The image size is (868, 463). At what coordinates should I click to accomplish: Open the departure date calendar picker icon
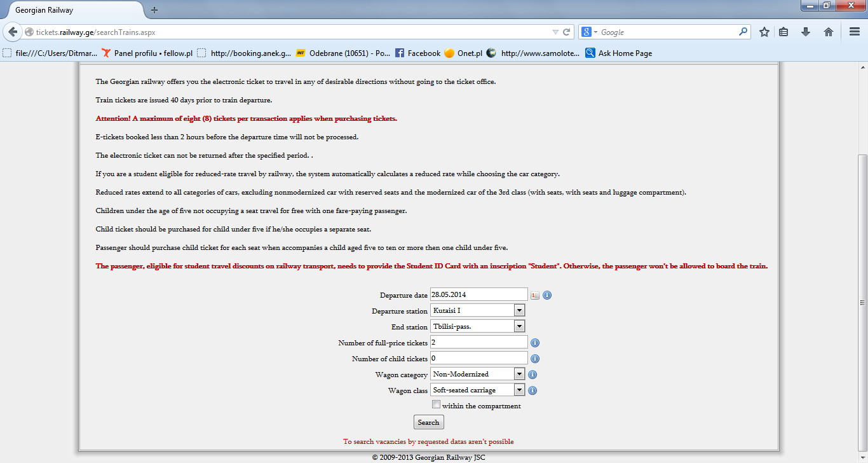(535, 295)
